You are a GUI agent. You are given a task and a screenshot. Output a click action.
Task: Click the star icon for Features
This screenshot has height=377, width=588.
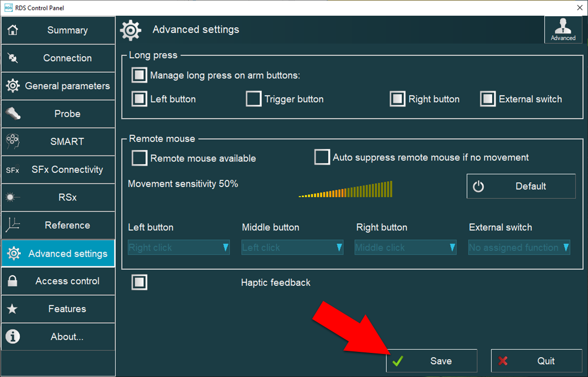[x=13, y=309]
